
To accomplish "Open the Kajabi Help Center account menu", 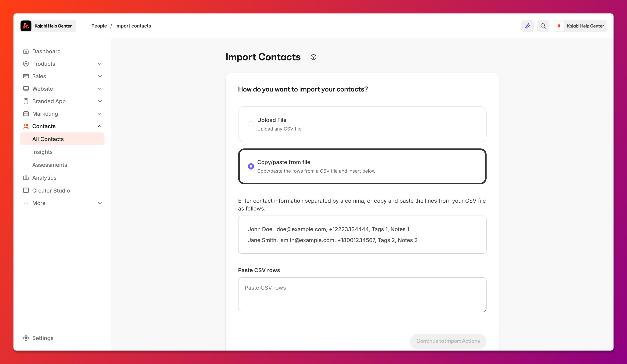I will point(580,26).
